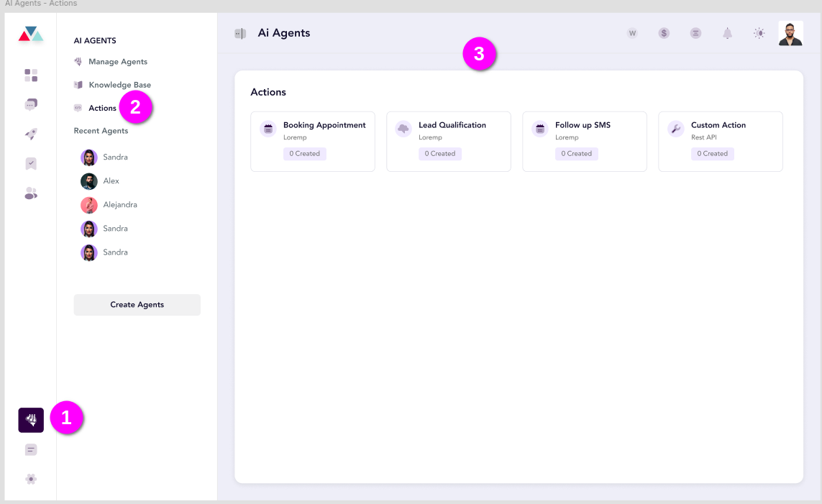
Task: Select first Sandra in Recent Agents
Action: (x=105, y=157)
